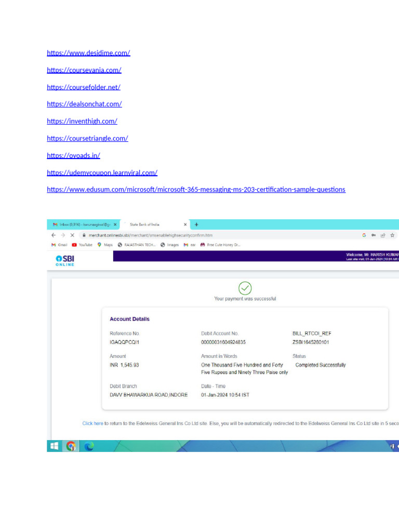Viewport: 399px width, 532px height.
Task: Click the Debit Account No. label
Action: coord(220,334)
